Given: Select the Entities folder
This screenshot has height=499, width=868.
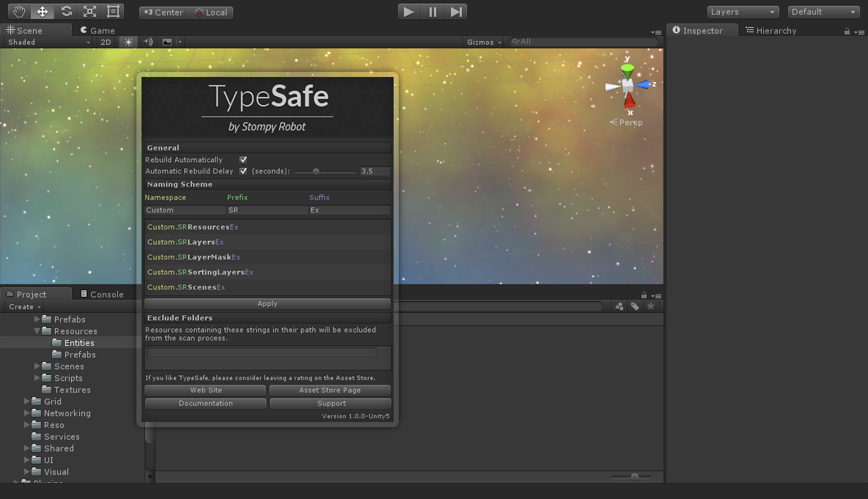Looking at the screenshot, I should (x=73, y=343).
